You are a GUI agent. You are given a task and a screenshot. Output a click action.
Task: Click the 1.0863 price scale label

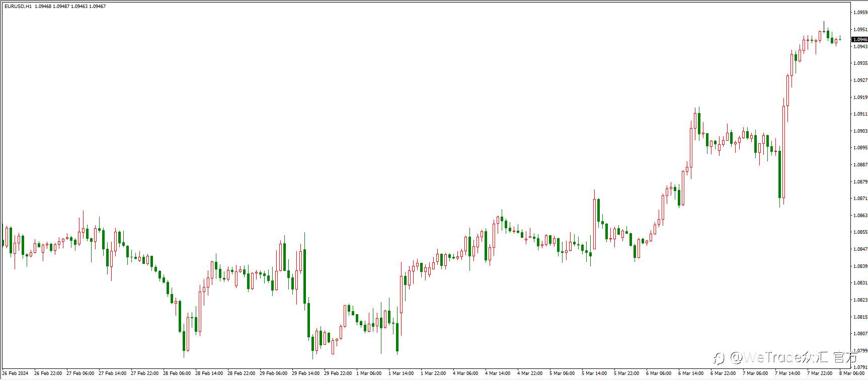click(860, 216)
